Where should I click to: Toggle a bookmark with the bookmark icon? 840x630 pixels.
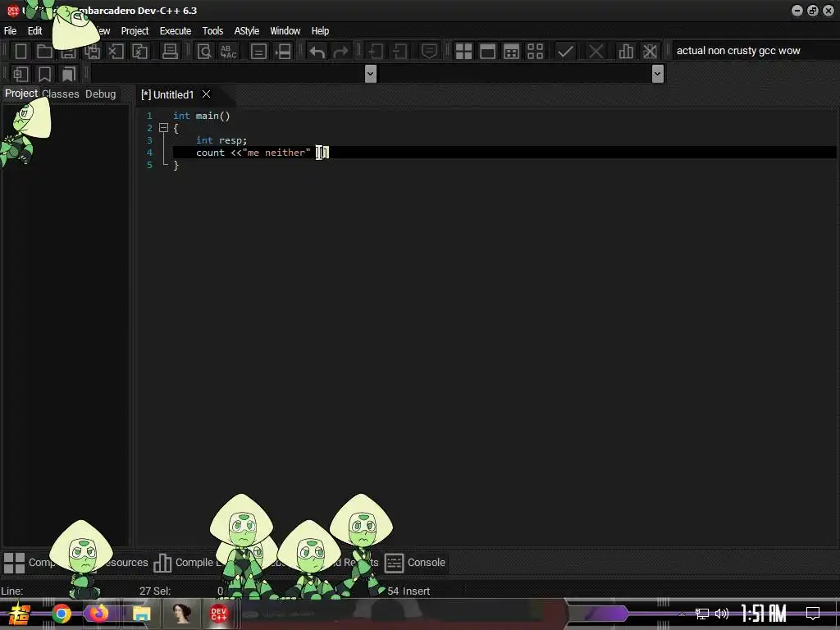pos(44,74)
